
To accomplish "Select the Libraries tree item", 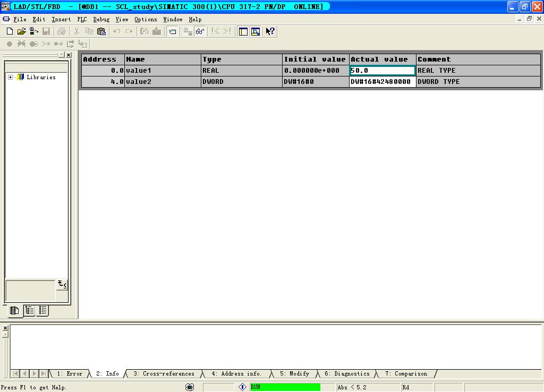I will (41, 77).
